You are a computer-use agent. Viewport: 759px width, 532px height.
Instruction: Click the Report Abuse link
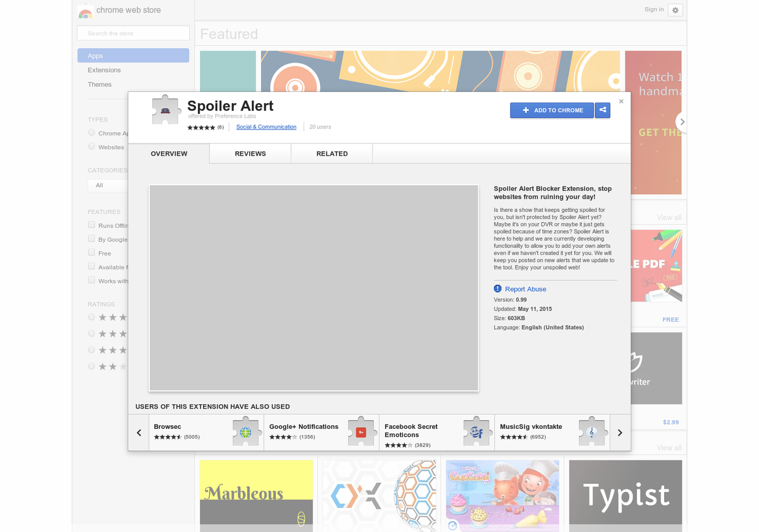(x=526, y=289)
